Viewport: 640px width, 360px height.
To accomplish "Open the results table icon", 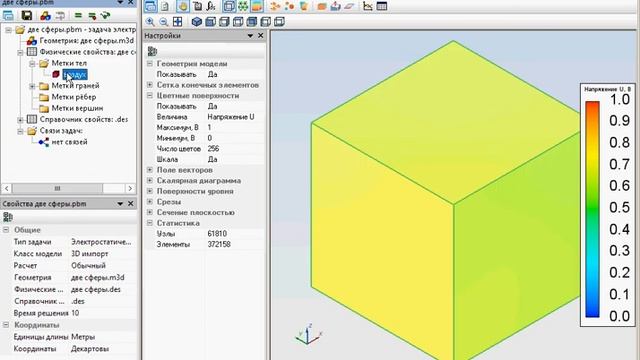I will (x=382, y=6).
